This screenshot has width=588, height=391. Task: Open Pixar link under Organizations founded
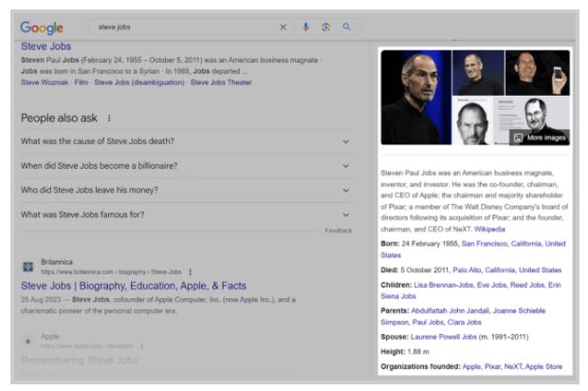click(492, 366)
